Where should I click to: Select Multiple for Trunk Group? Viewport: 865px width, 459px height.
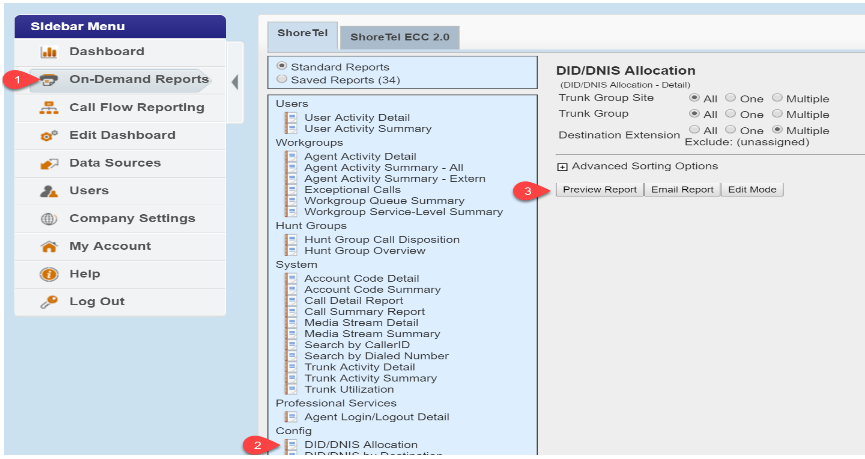(779, 114)
